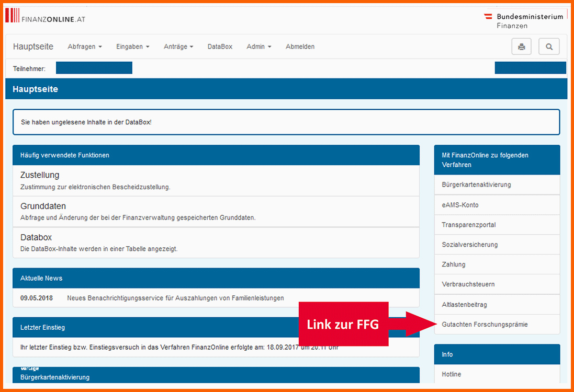Screen dimensions: 574x392
Task: Open the Anträge dropdown menu
Action: coord(178,47)
